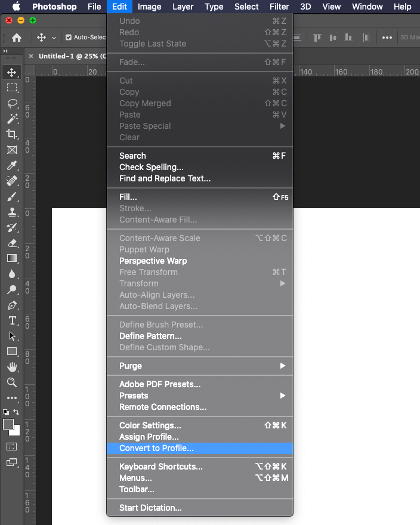This screenshot has width=420, height=525.
Task: Select Perspective Warp menu entry
Action: click(200, 261)
